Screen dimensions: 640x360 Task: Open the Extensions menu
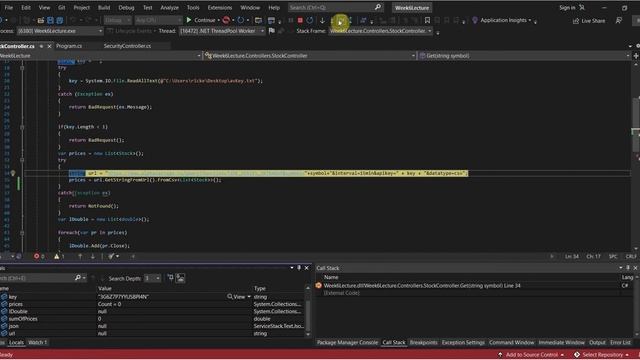220,7
